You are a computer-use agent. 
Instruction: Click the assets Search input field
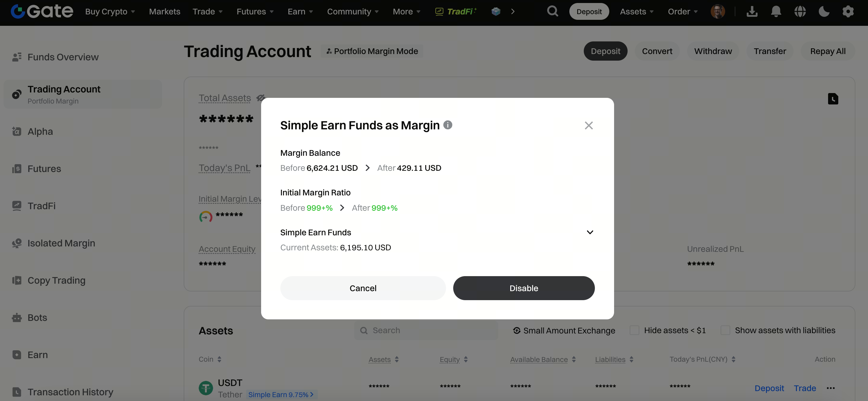coord(426,330)
